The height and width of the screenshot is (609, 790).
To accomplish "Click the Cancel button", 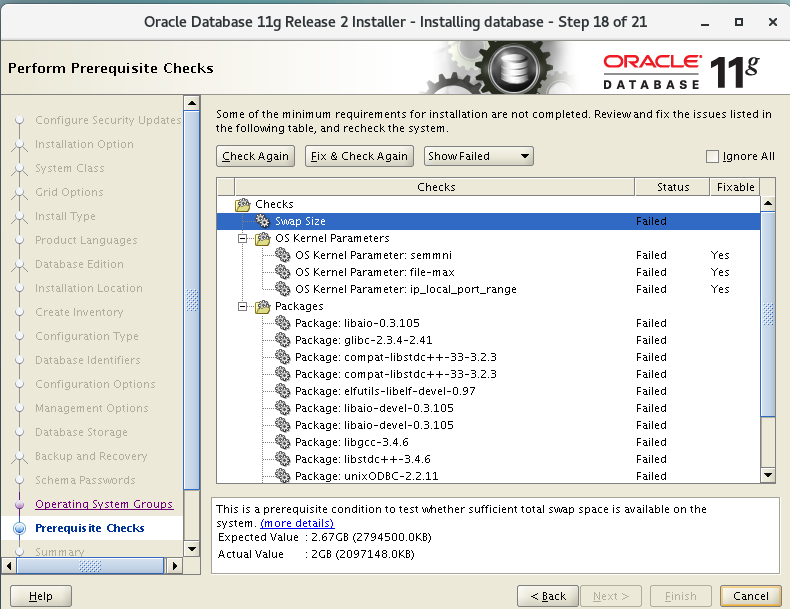I will click(x=751, y=596).
